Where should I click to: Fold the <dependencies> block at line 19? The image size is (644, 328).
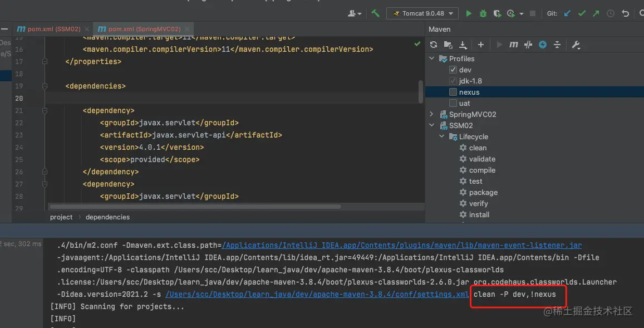click(45, 86)
